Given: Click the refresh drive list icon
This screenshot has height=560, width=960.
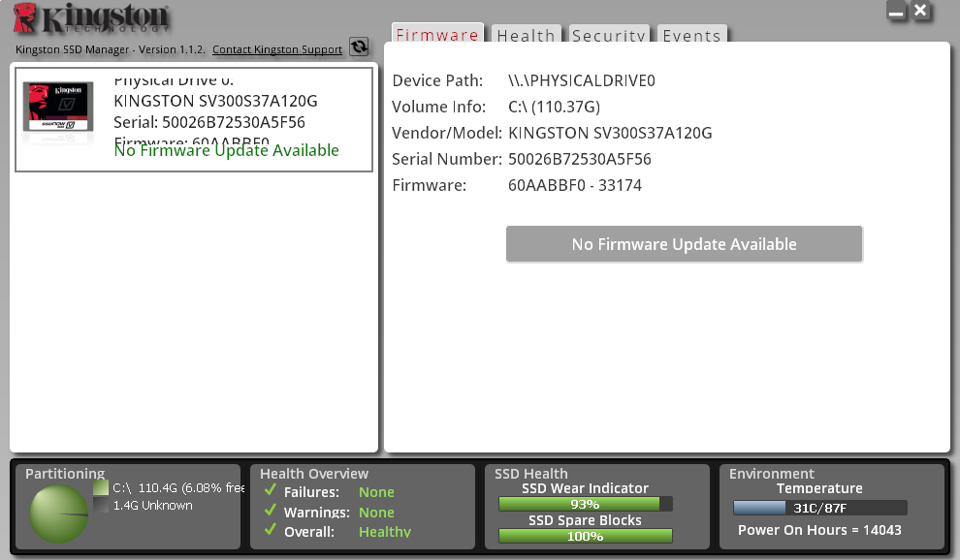Looking at the screenshot, I should click(359, 47).
